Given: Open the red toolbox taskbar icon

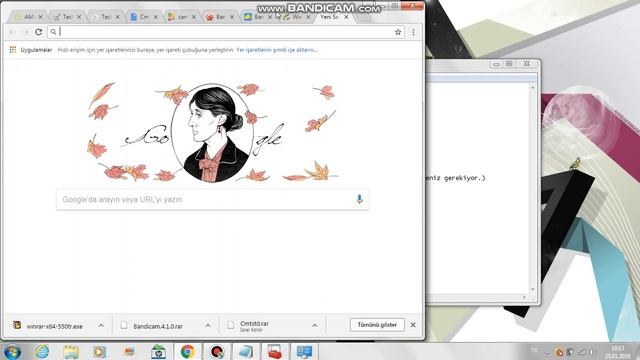Looking at the screenshot, I should [275, 352].
